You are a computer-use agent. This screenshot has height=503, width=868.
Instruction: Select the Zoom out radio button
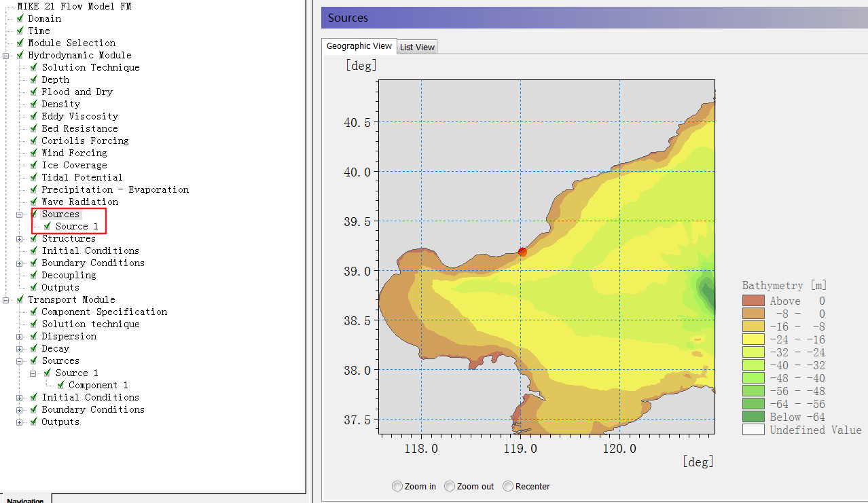450,486
